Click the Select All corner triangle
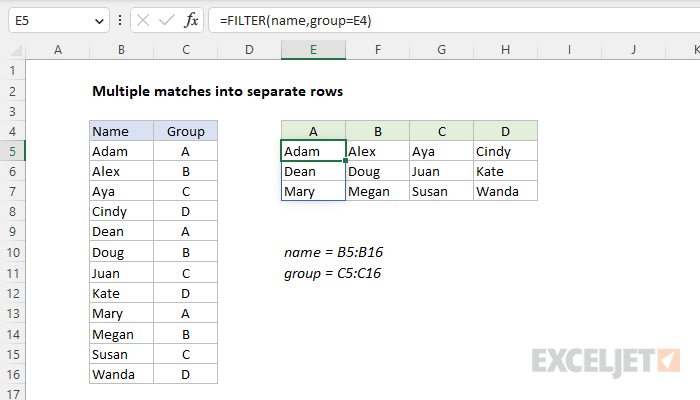Viewport: 700px width, 400px height. (x=16, y=50)
